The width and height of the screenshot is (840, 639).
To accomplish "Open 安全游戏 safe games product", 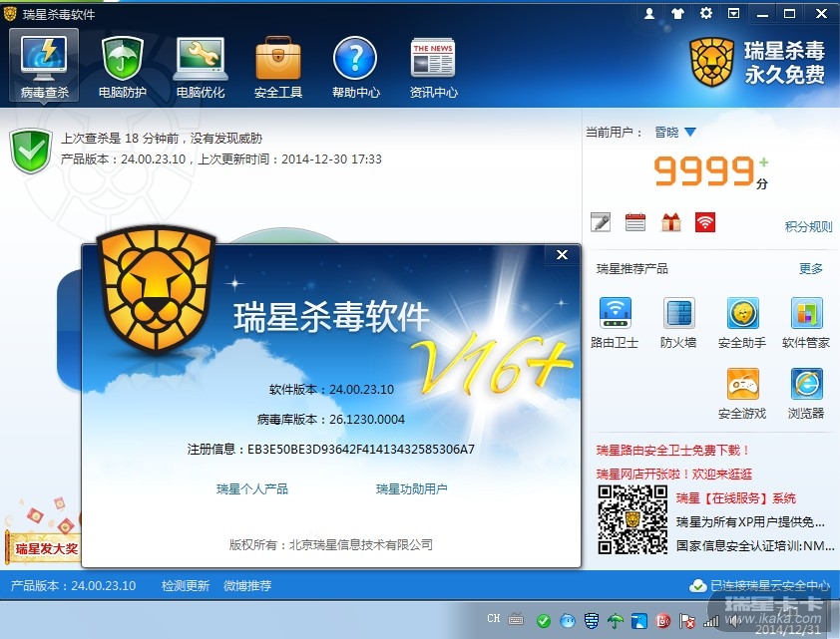I will [x=742, y=394].
